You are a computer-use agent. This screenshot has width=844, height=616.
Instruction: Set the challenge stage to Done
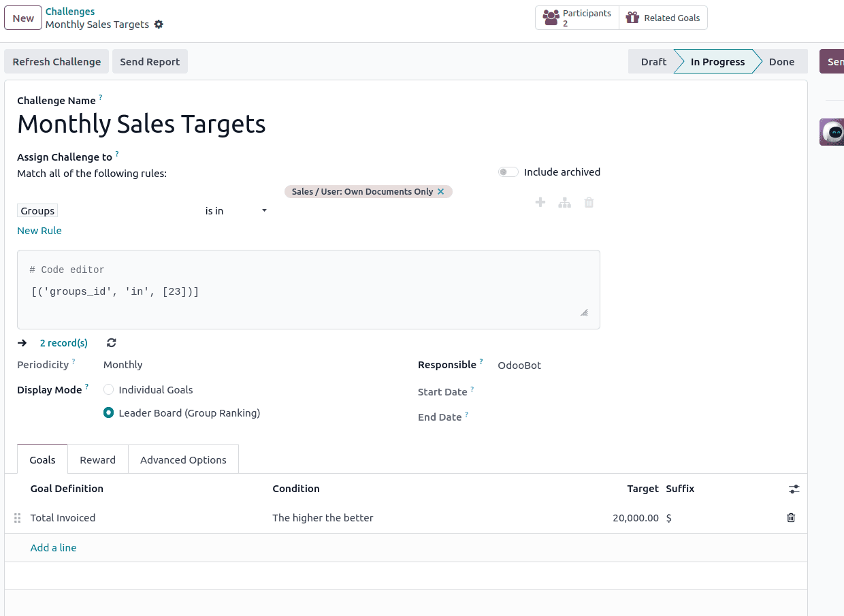[781, 61]
